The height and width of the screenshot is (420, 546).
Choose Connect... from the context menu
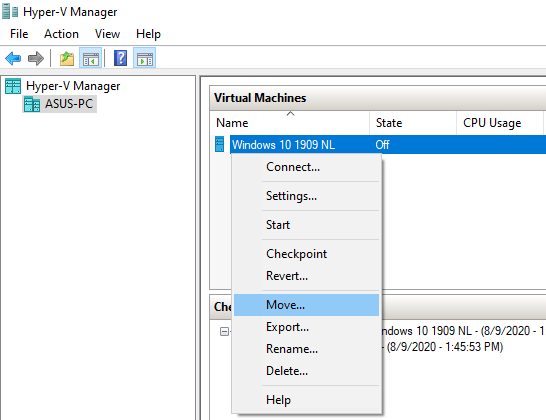pyautogui.click(x=306, y=167)
